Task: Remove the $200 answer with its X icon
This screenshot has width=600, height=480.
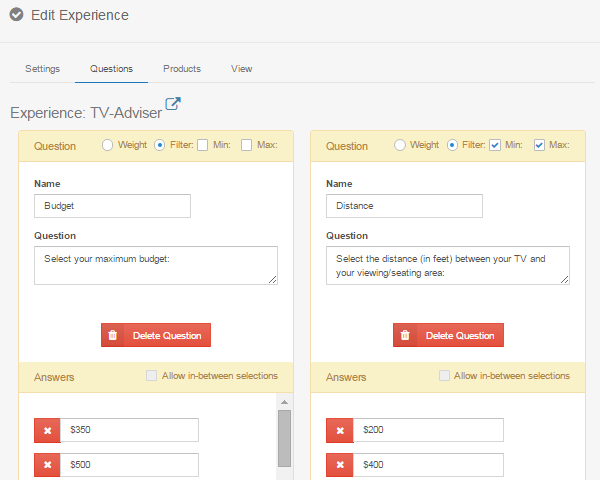Action: [340, 430]
